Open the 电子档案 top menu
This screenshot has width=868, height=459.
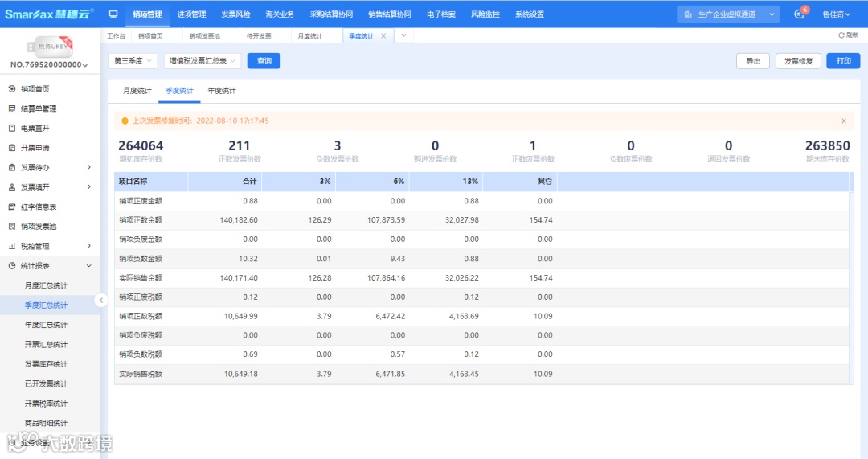[x=441, y=14]
